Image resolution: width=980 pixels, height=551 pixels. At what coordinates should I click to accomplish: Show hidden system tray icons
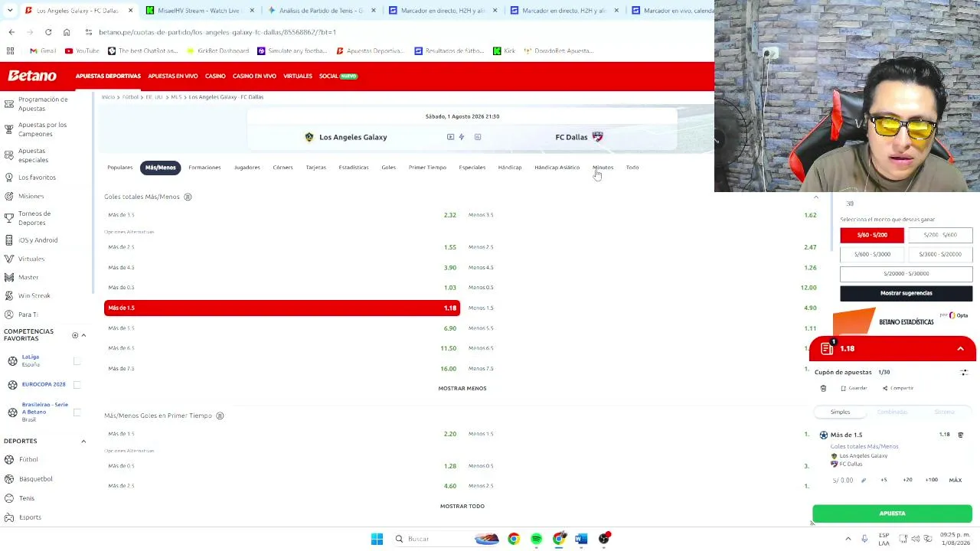point(848,539)
